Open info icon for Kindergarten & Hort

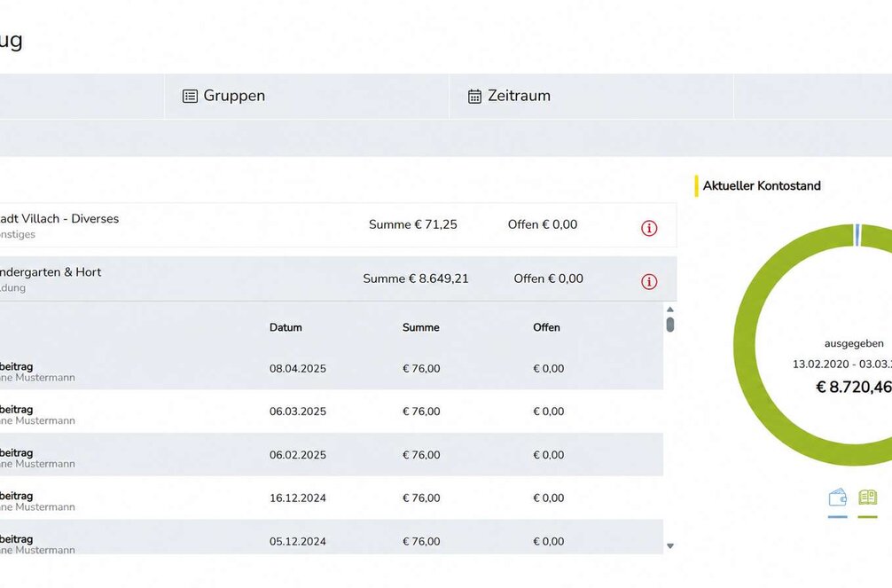[649, 282]
